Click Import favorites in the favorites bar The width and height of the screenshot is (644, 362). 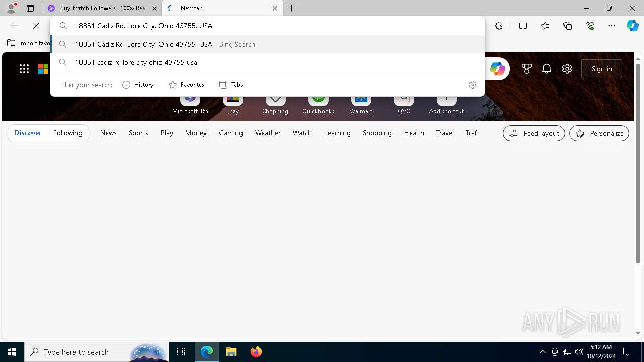(x=28, y=43)
